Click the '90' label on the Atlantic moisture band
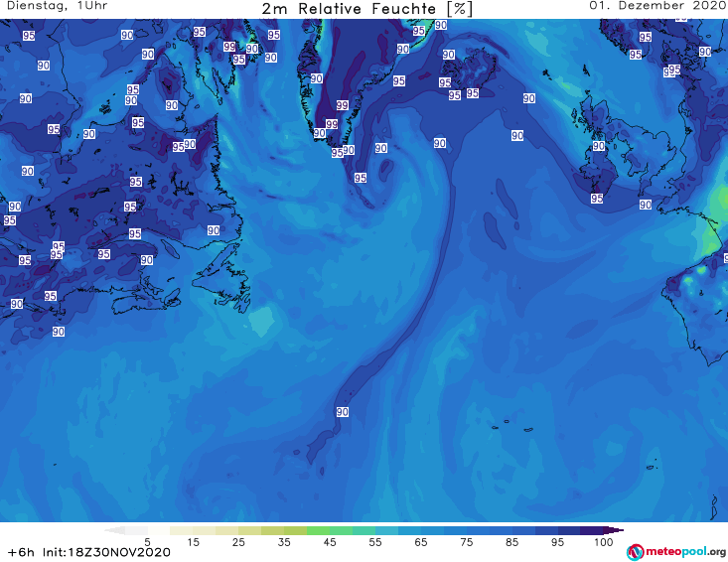 343,412
